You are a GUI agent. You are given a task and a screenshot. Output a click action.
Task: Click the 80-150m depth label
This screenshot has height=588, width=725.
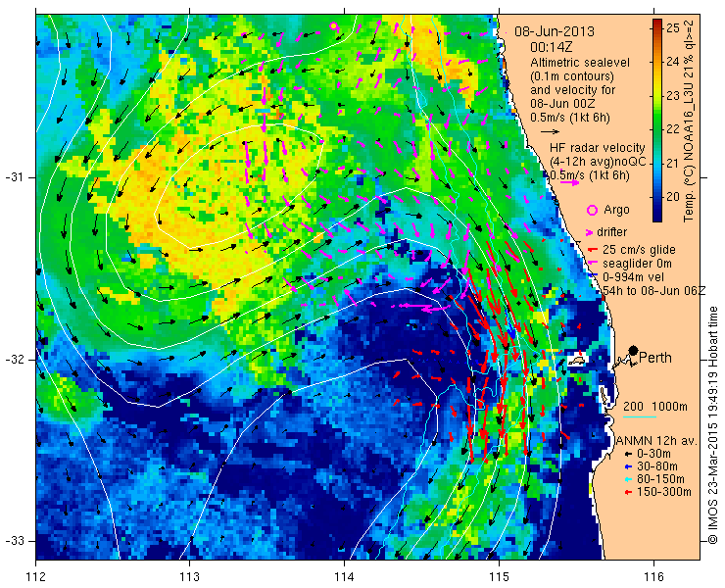(660, 480)
